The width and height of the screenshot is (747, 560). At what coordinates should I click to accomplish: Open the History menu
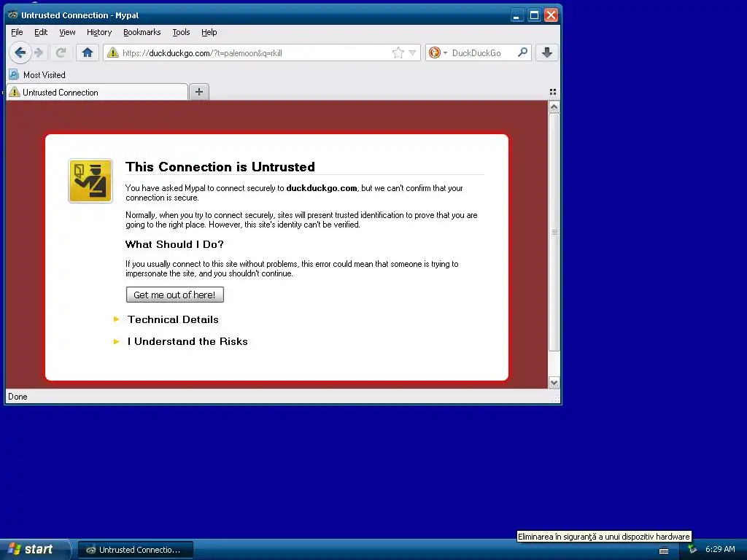click(x=99, y=32)
